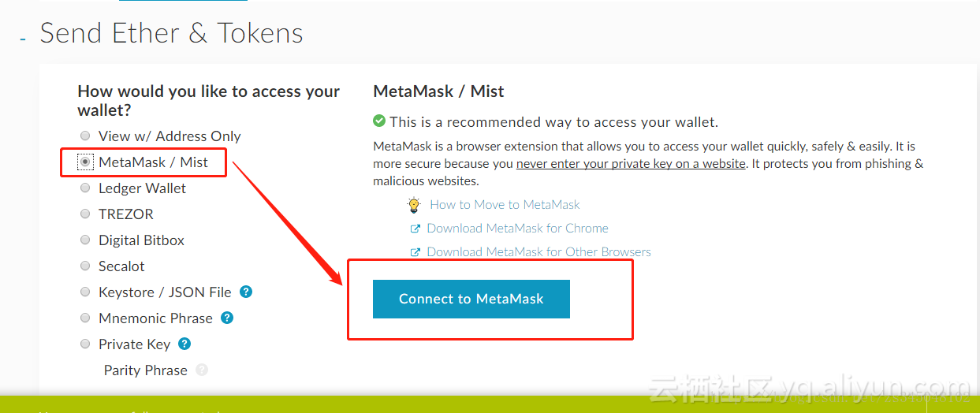Click the Keystore / JSON File help icon
The height and width of the screenshot is (413, 980).
coord(246,292)
